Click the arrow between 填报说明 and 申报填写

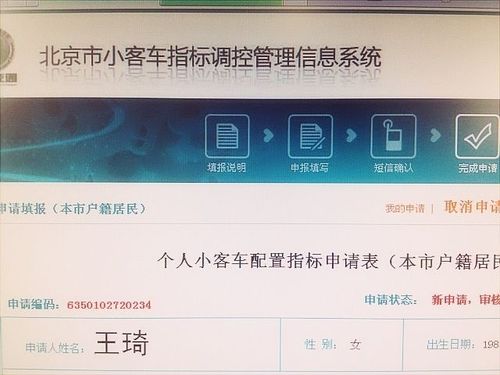[268, 135]
